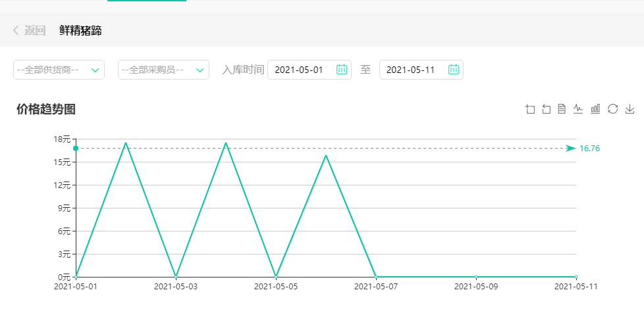
Task: Expand the 全部供货商 supplier dropdown
Action: click(x=59, y=70)
